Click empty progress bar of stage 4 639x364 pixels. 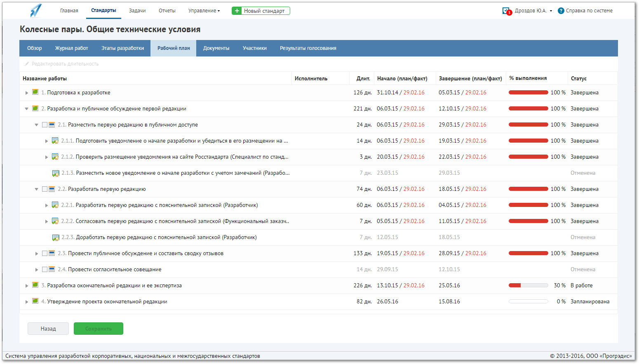pyautogui.click(x=529, y=301)
